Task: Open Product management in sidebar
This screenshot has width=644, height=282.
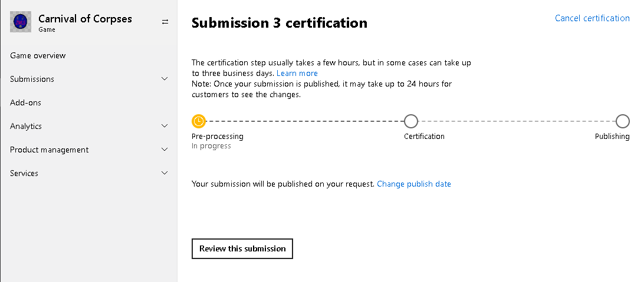Action: click(x=50, y=150)
